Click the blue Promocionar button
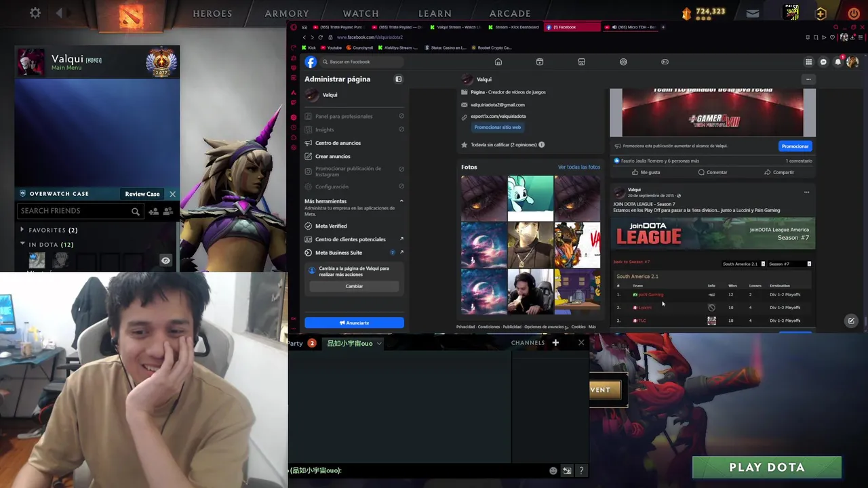868x488 pixels. click(x=795, y=146)
